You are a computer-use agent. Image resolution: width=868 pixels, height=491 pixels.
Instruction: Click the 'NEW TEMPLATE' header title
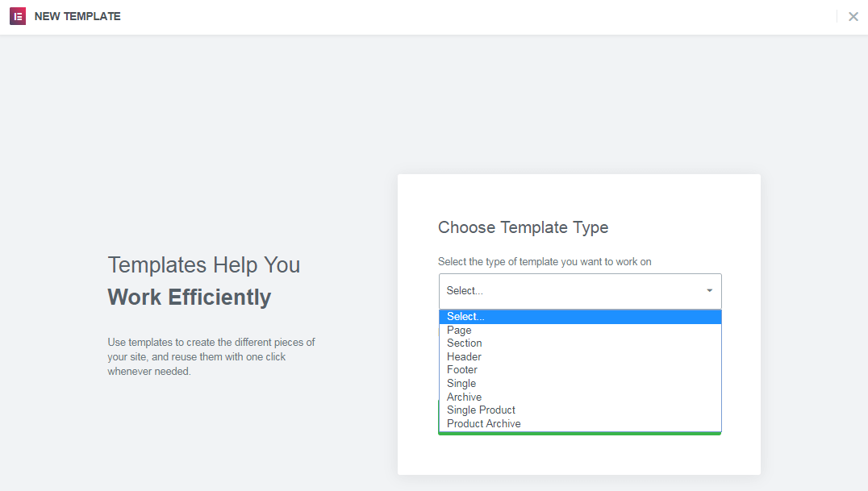point(77,16)
